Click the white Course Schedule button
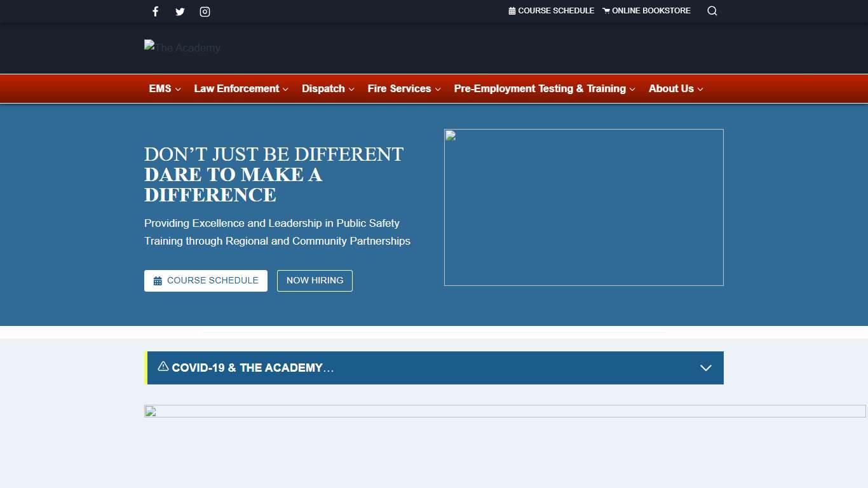Image resolution: width=868 pixels, height=488 pixels. (206, 281)
